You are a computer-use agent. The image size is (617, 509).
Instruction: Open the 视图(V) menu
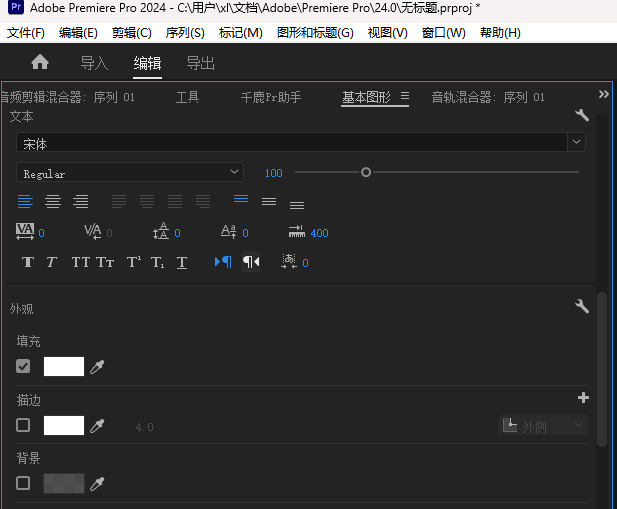[388, 33]
